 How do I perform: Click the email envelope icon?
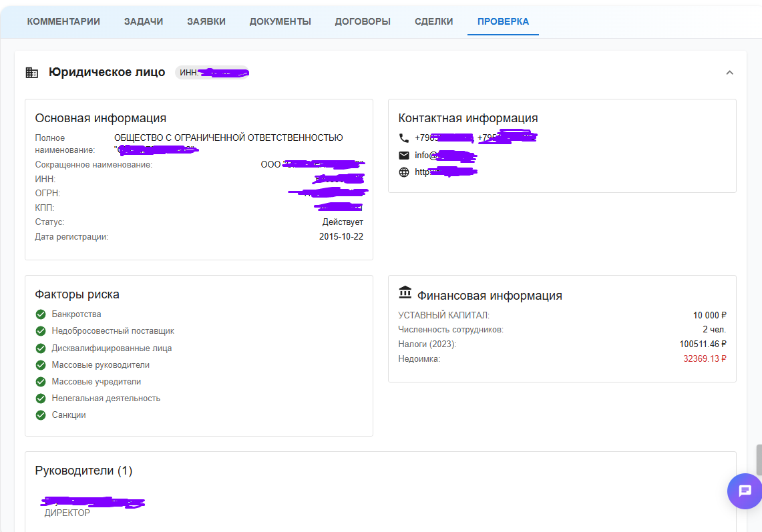click(403, 156)
